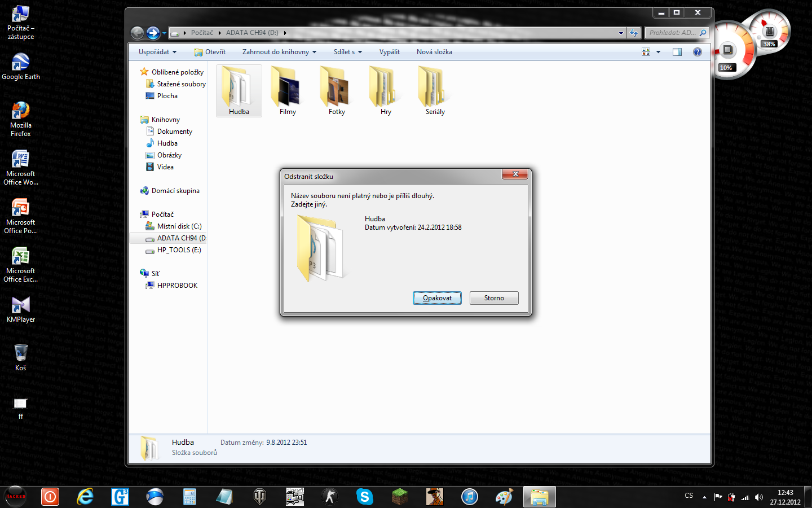This screenshot has height=508, width=812.
Task: Launch World of Tanks from taskbar
Action: coord(260,497)
